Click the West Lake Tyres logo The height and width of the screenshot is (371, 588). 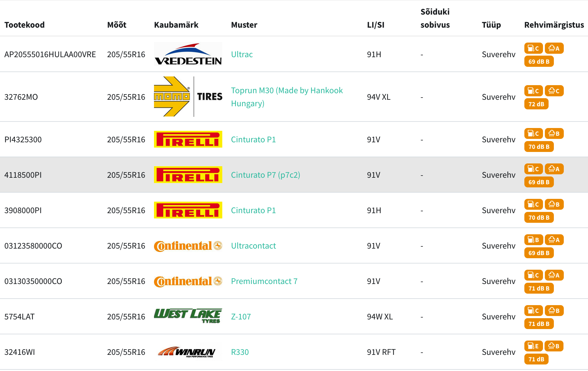188,316
